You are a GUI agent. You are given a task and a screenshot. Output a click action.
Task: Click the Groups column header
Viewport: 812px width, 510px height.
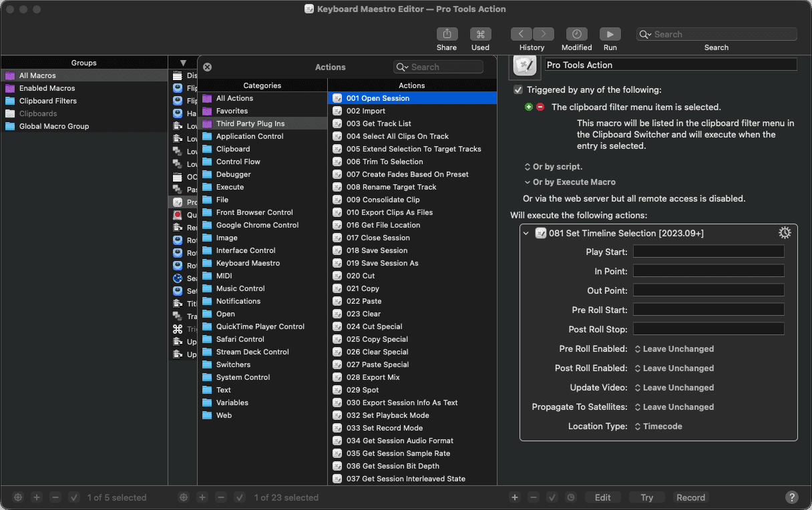point(83,63)
